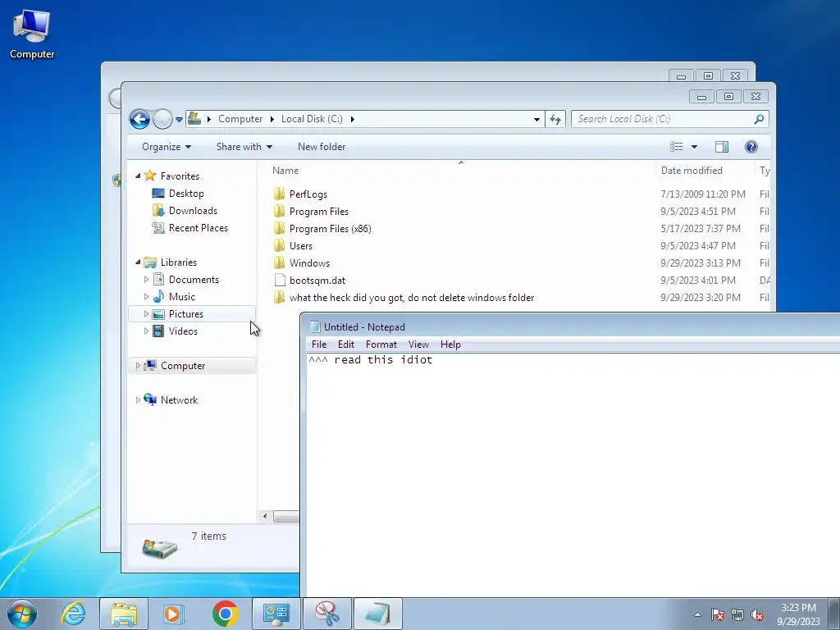The image size is (840, 630).
Task: Click the Music library icon
Action: point(158,296)
